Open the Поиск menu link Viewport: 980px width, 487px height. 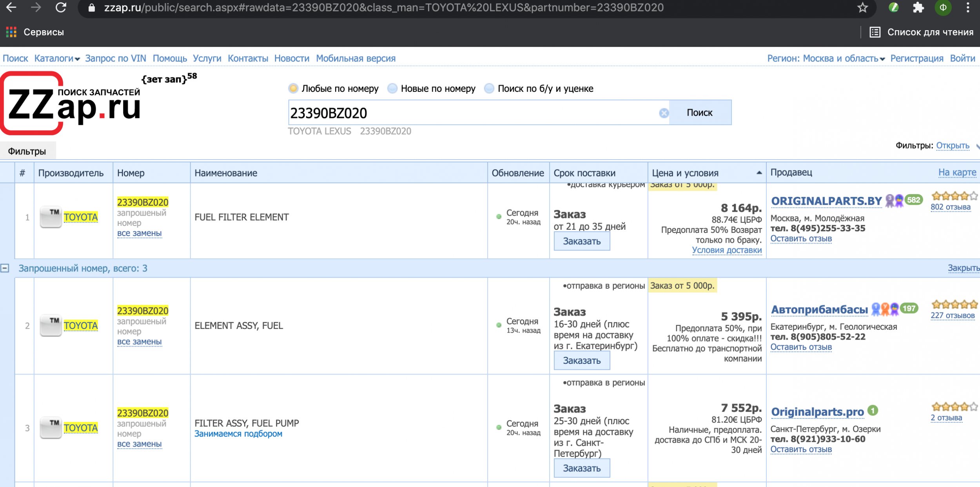coord(15,58)
